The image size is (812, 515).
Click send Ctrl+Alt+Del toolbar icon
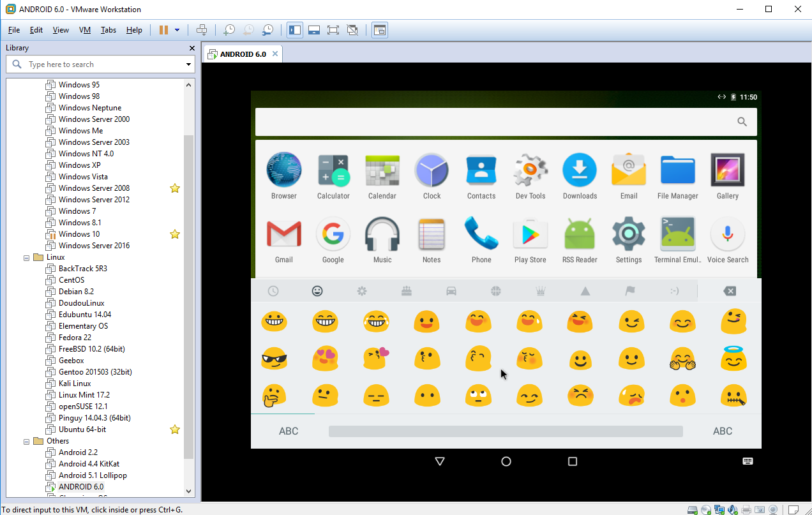202,30
